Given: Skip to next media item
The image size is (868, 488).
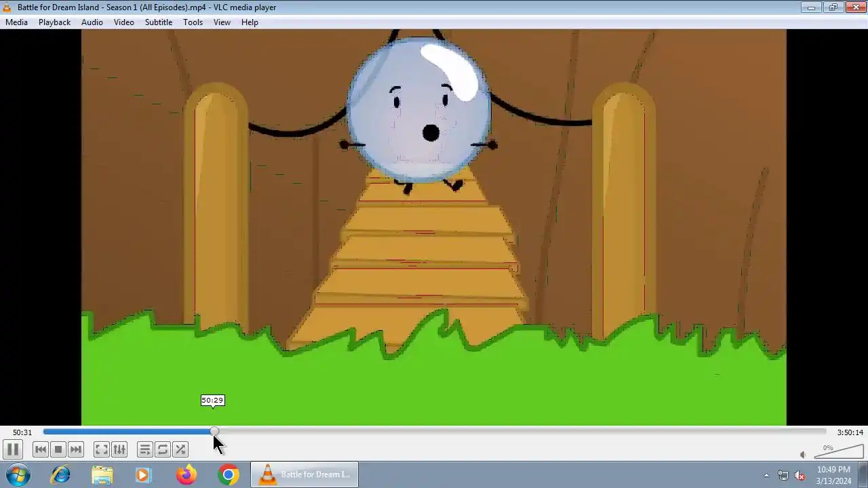Looking at the screenshot, I should [76, 449].
